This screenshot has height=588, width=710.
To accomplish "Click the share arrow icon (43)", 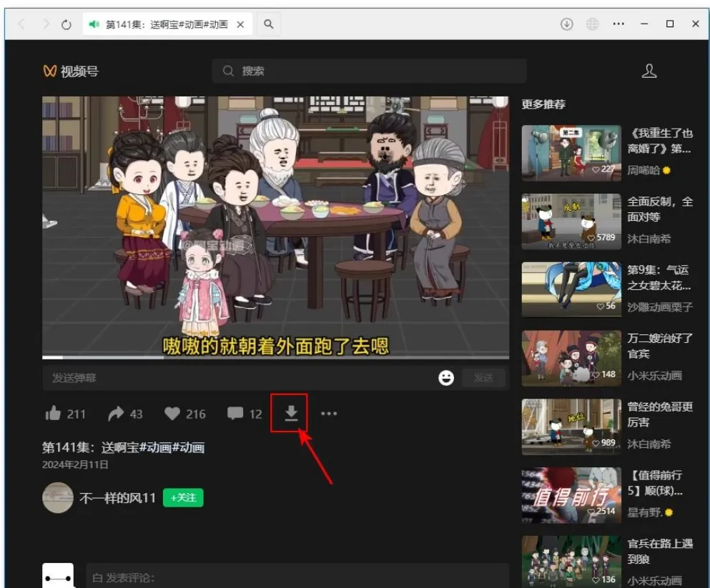I will tap(116, 414).
